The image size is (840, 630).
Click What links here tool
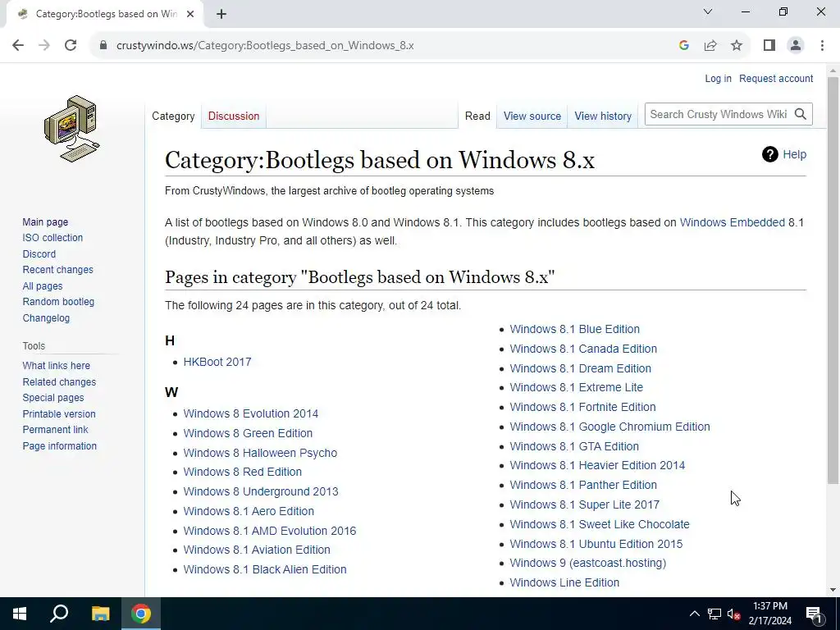click(57, 365)
